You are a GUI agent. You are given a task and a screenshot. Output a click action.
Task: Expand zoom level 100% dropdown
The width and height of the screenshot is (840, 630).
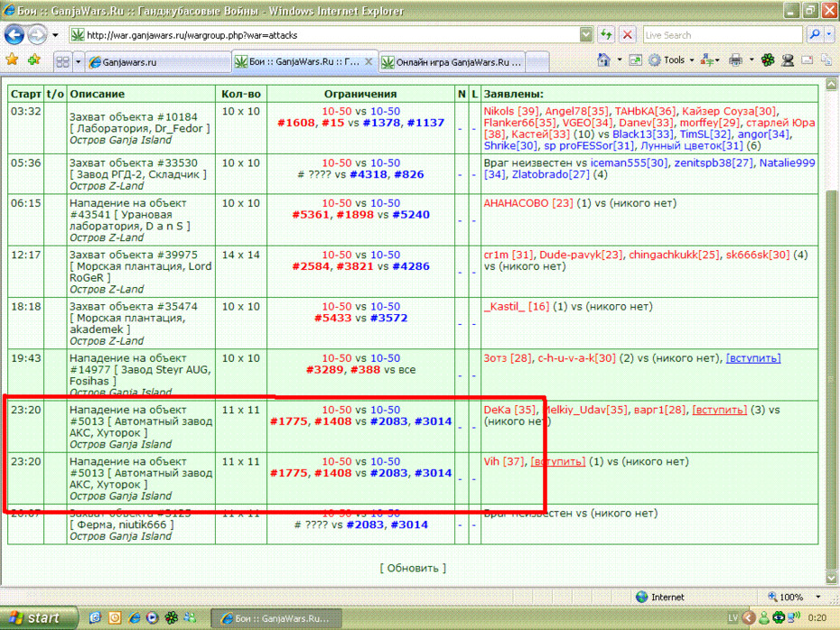tap(818, 597)
